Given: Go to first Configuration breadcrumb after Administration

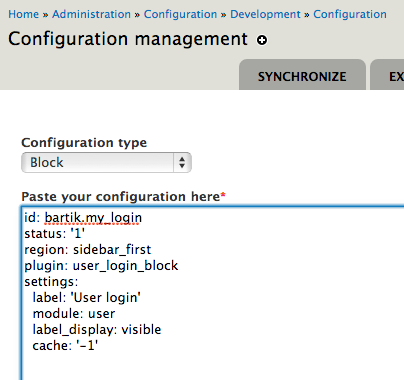Looking at the screenshot, I should 180,14.
